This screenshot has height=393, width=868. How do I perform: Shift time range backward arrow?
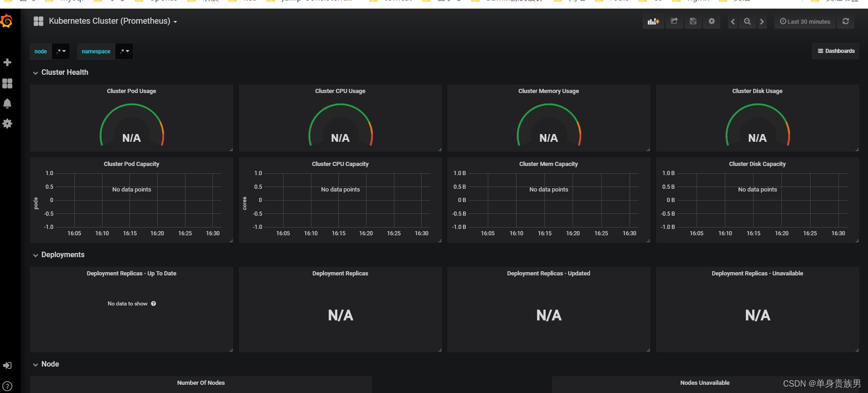733,21
